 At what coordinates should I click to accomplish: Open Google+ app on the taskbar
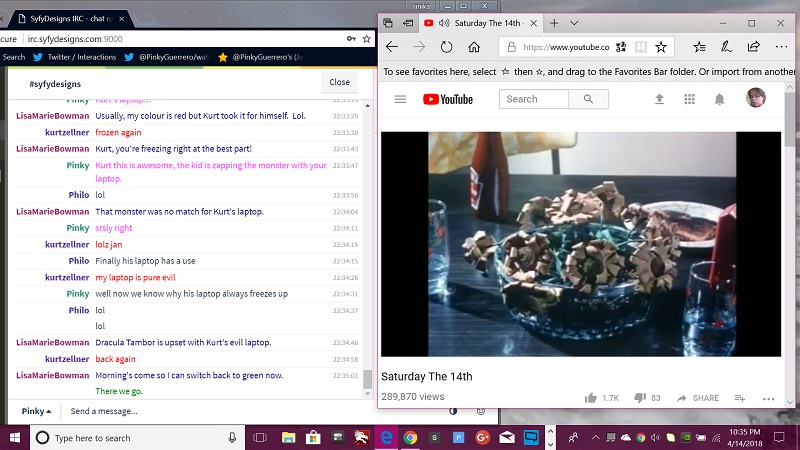coord(482,438)
